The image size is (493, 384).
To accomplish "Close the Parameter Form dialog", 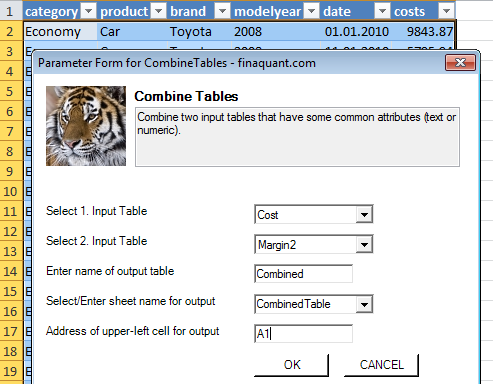I will point(460,63).
